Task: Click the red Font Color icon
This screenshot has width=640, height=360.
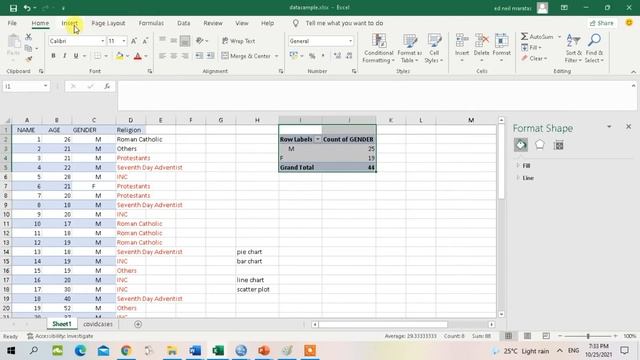Action: click(x=138, y=56)
